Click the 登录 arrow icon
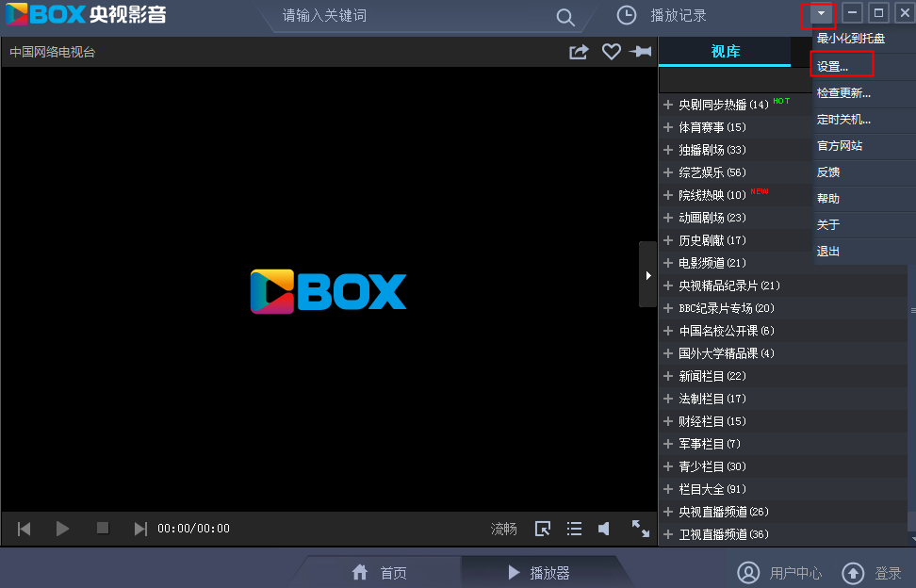This screenshot has width=916, height=588. pyautogui.click(x=854, y=572)
